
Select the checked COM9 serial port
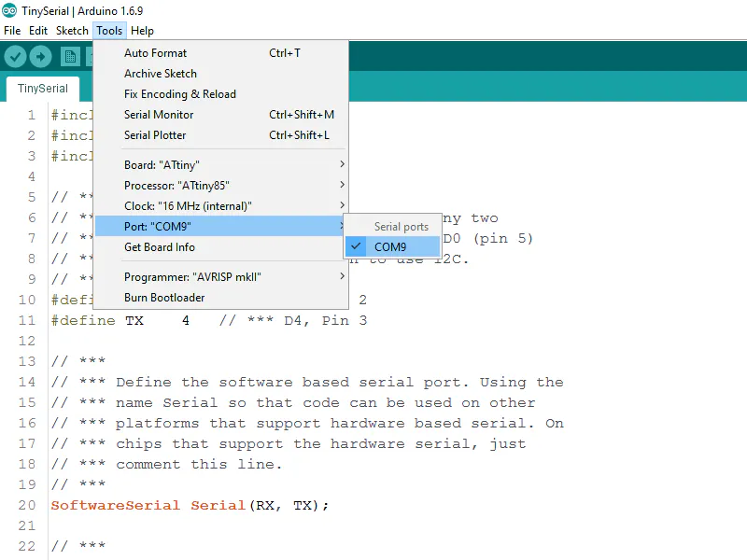392,246
